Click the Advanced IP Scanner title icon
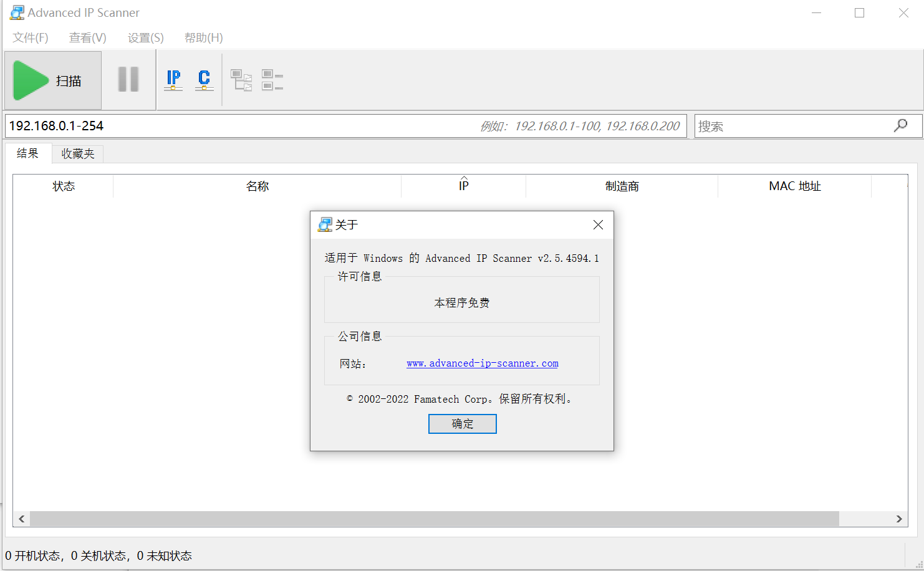924x571 pixels. tap(17, 12)
